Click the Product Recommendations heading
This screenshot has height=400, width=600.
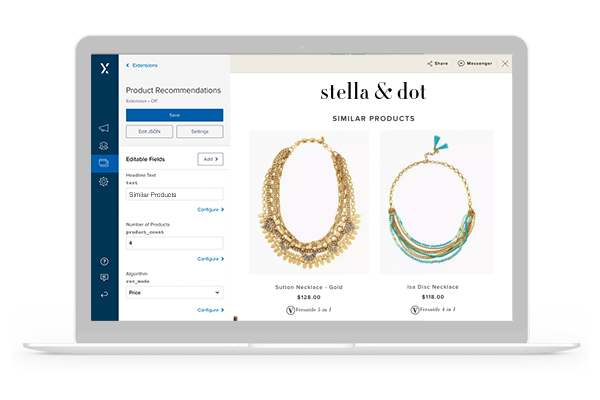point(173,90)
